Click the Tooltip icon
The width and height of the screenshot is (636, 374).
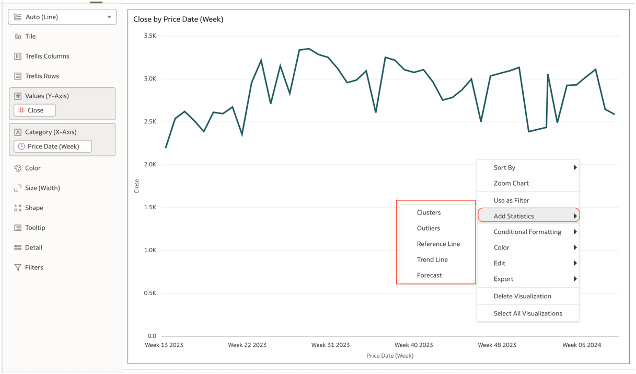coord(18,228)
